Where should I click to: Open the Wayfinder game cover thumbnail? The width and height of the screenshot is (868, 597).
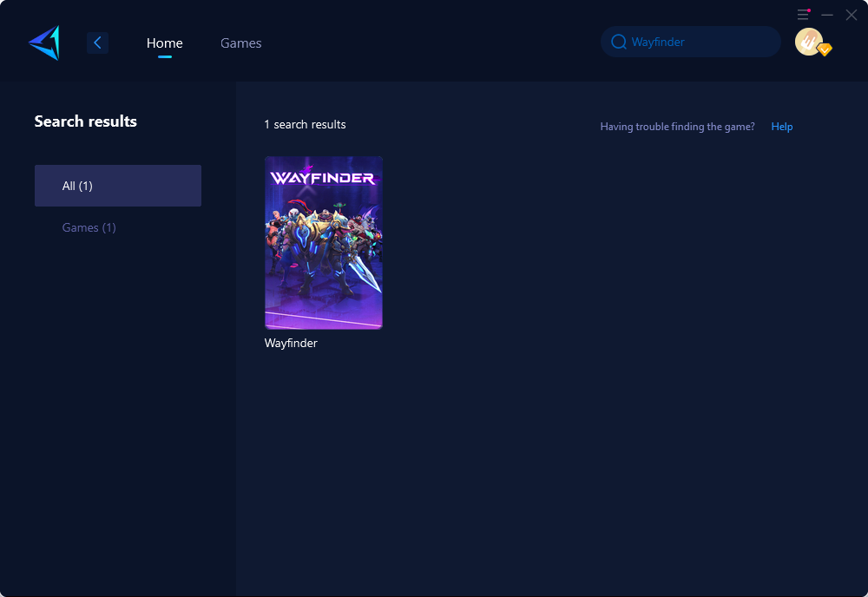[x=323, y=243]
